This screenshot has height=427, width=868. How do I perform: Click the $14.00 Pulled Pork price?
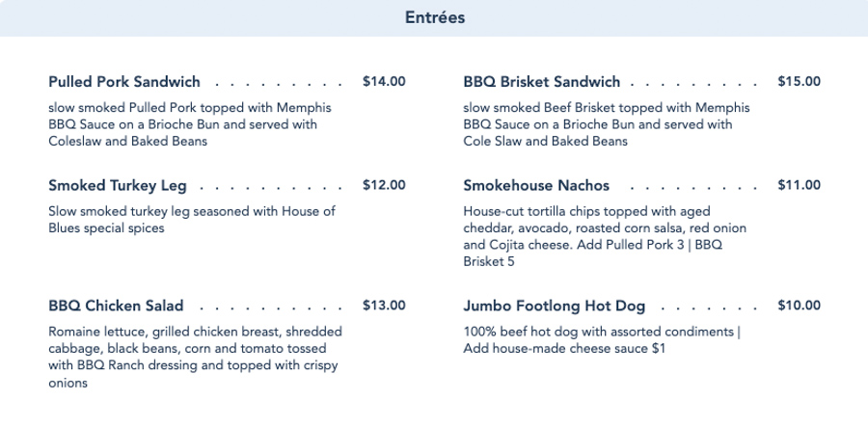(x=384, y=82)
